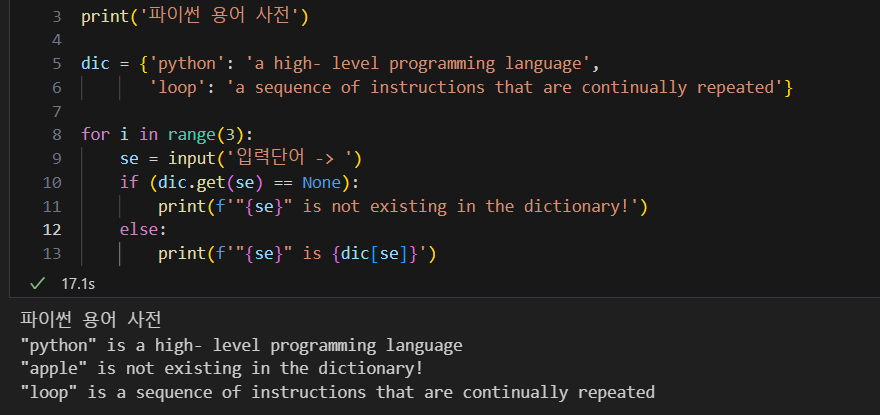Click the '입력단어 -> ' prompt string
Viewport: 880px width, 415px height.
click(x=288, y=159)
